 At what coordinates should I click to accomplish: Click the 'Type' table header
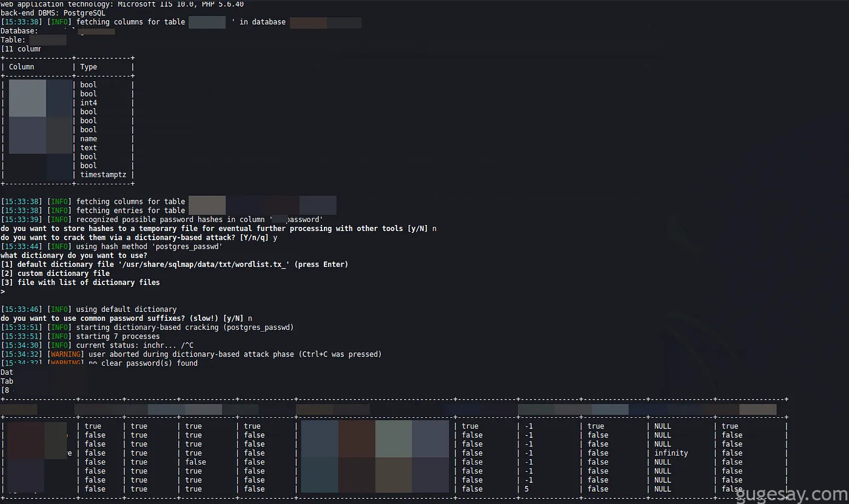point(89,67)
